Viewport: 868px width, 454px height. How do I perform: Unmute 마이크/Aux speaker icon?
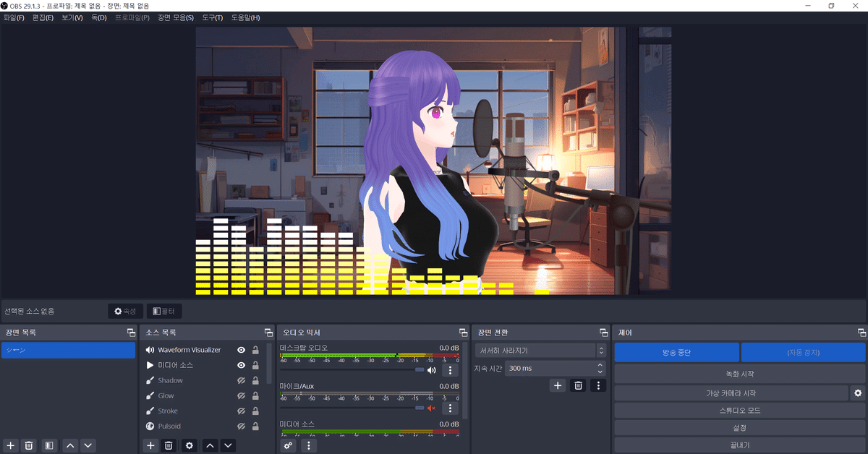tap(432, 408)
